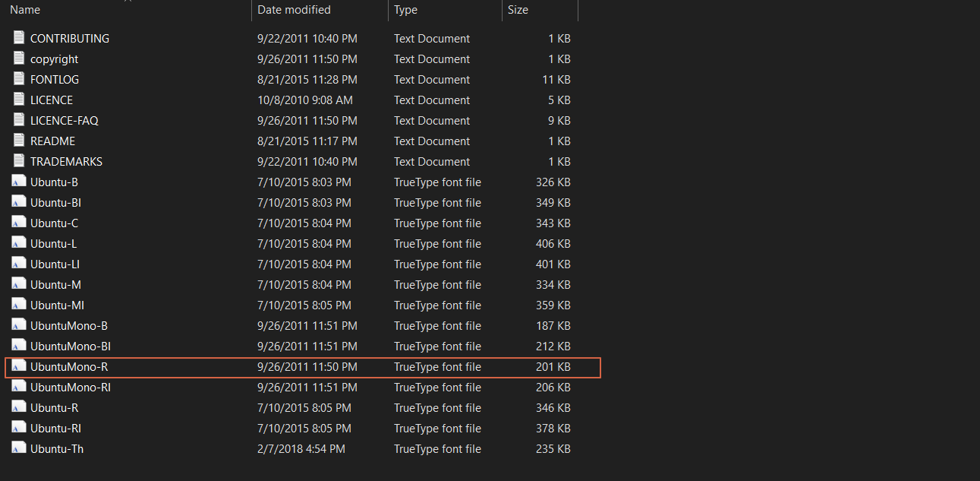Screen dimensions: 980x481
Task: Select the README file name
Action: tap(52, 141)
